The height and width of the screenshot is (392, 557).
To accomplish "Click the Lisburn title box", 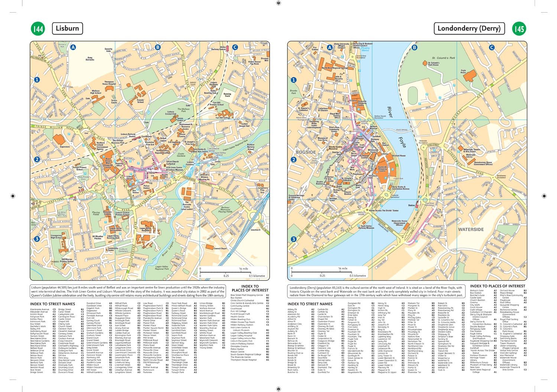I will [67, 29].
